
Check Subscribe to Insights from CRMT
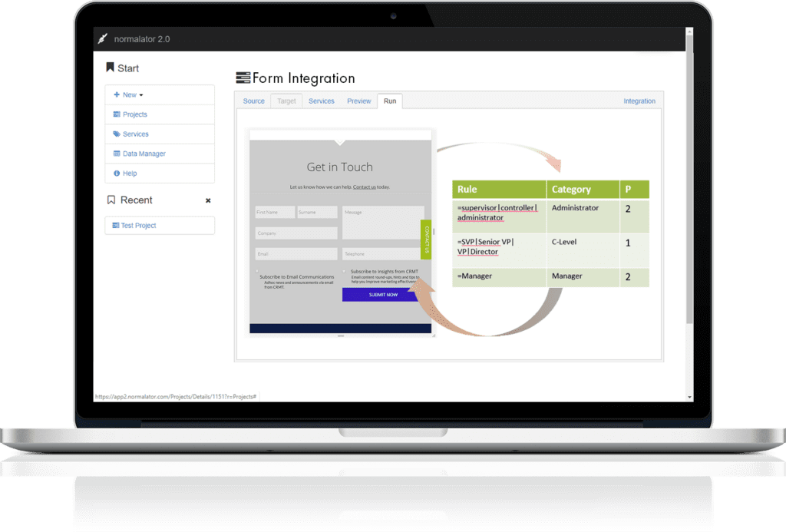(343, 269)
